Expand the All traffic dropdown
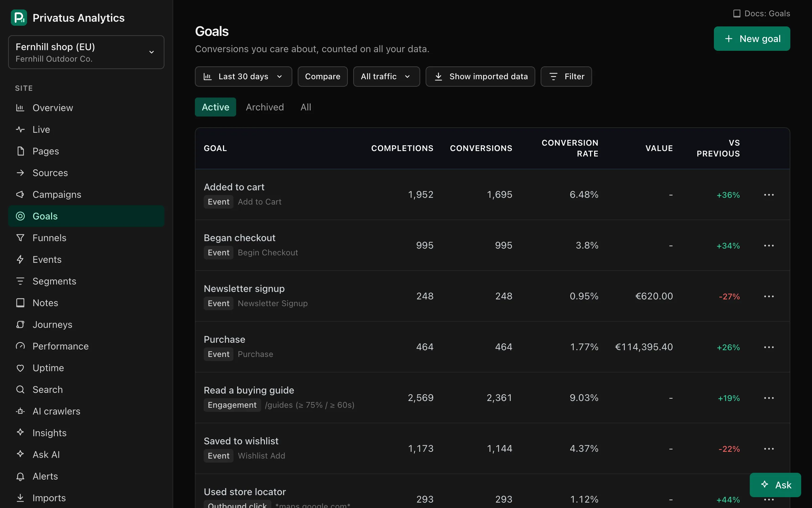The image size is (812, 508). [386, 77]
